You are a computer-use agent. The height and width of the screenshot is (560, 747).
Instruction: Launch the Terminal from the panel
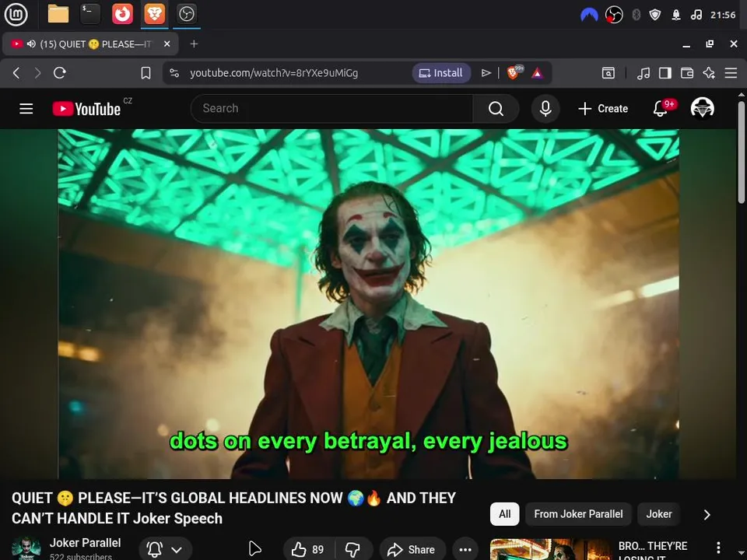coord(90,14)
